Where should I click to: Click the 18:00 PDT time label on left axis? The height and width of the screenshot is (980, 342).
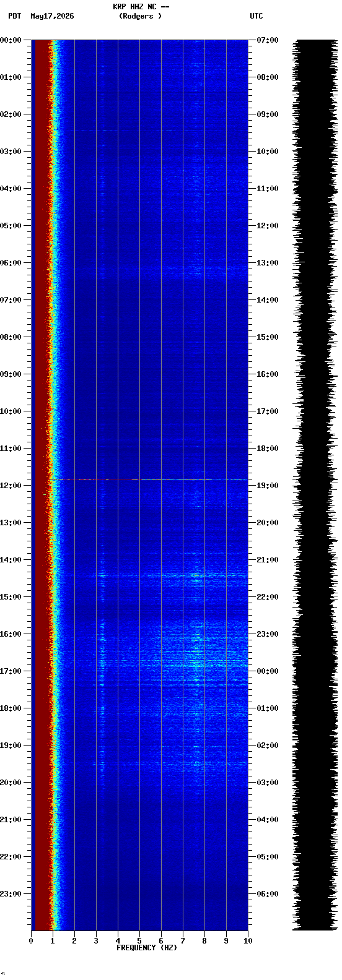(11, 708)
